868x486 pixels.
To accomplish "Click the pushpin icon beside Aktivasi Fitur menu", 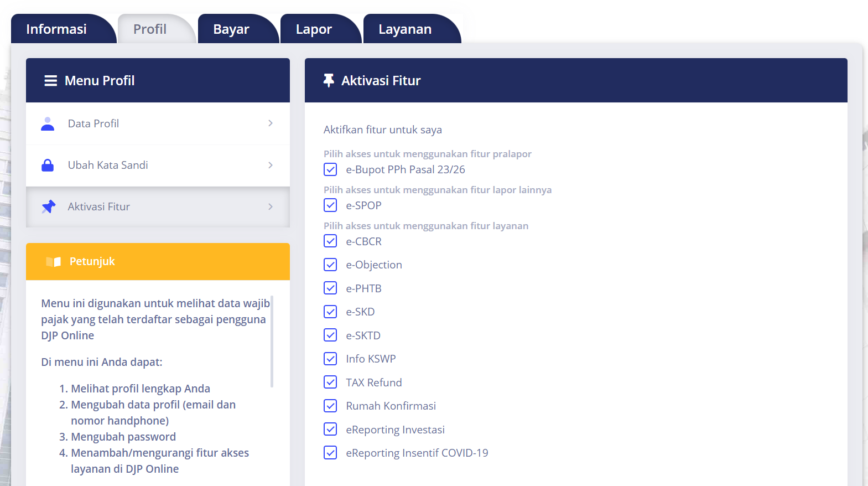I will pyautogui.click(x=49, y=206).
